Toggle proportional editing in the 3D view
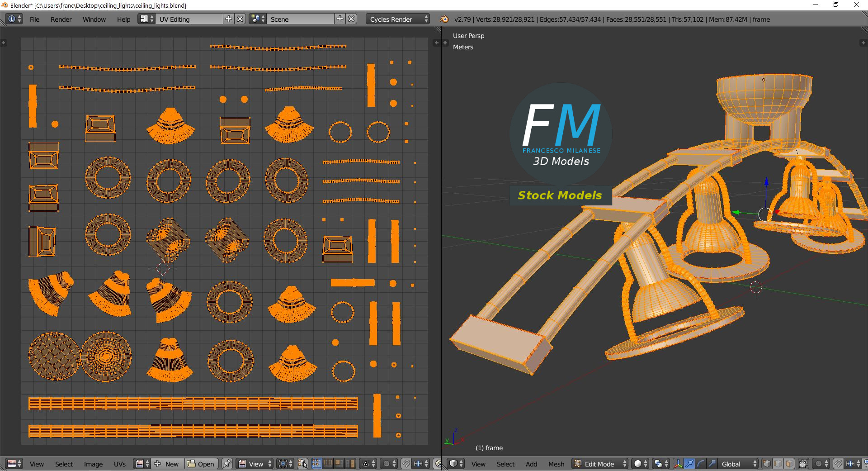The width and height of the screenshot is (868, 471). tap(821, 464)
